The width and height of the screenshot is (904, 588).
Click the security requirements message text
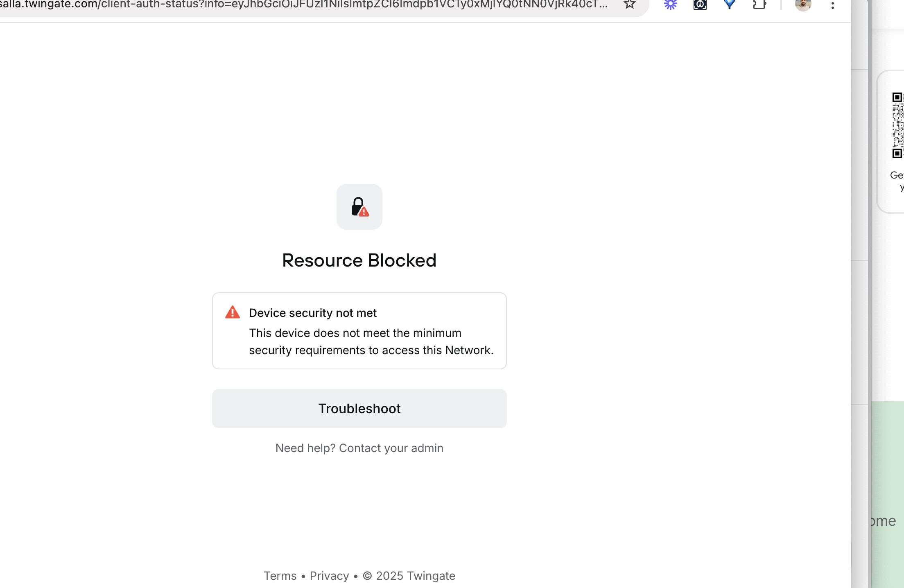371,341
